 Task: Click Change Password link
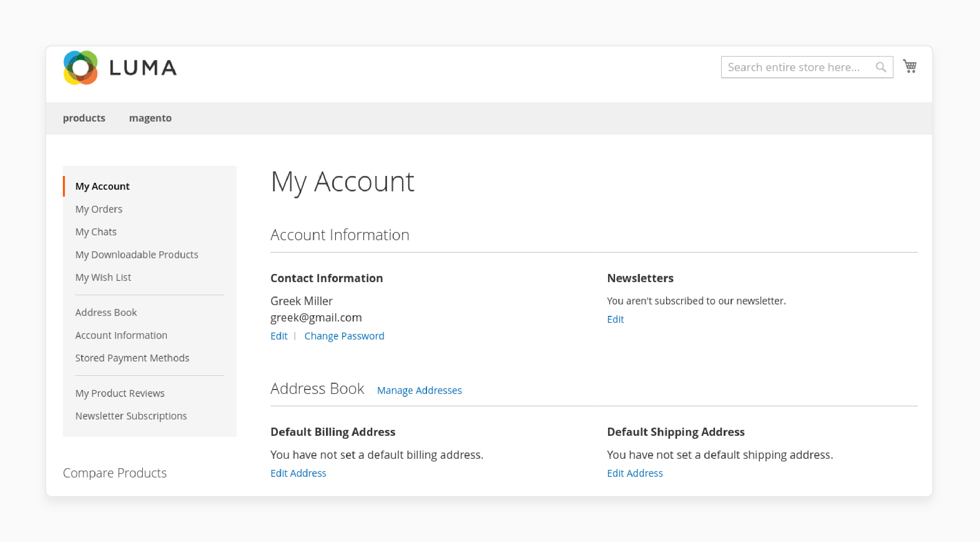click(x=344, y=336)
